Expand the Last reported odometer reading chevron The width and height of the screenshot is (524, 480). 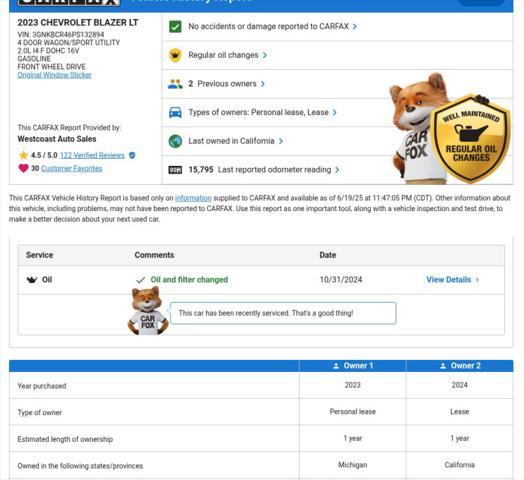[x=337, y=170]
